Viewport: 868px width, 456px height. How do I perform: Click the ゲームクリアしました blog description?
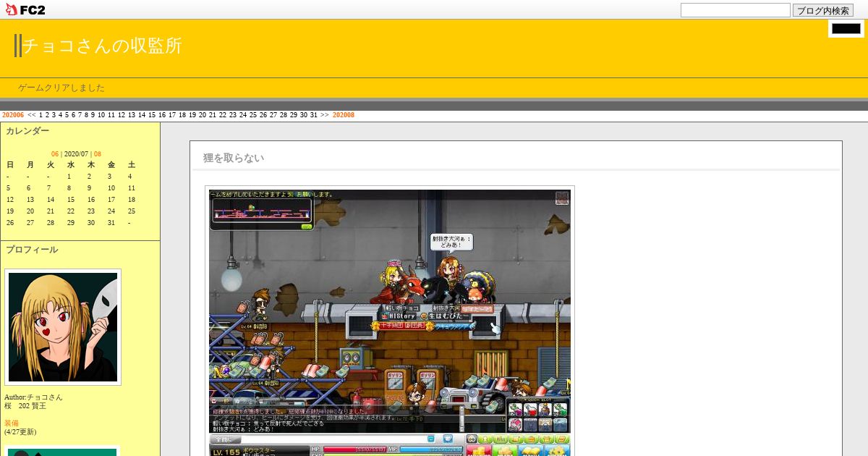(61, 88)
